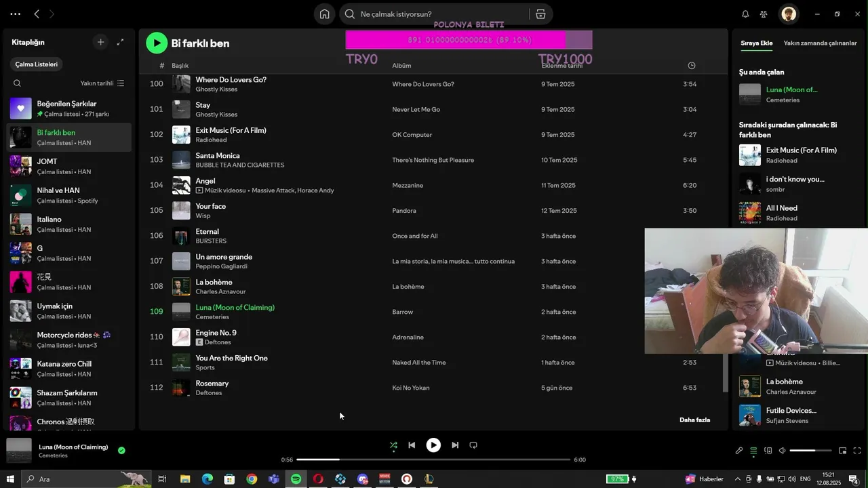This screenshot has width=868, height=488.
Task: Adjust the volume slider
Action: point(810,451)
